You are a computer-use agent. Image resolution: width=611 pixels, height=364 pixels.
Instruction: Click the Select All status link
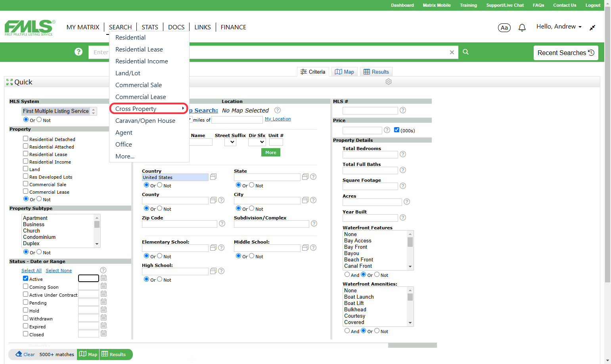coord(31,271)
